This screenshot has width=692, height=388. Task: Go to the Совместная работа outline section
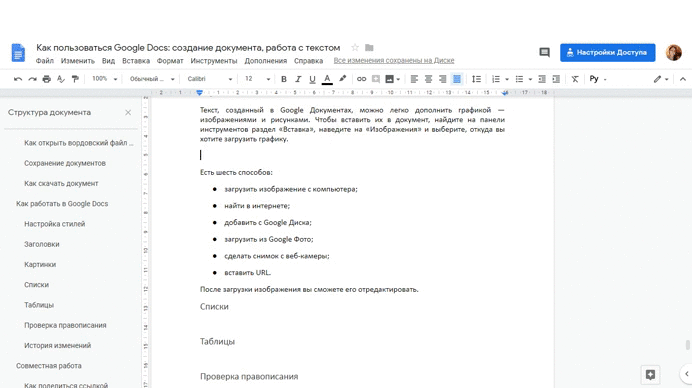coord(49,366)
